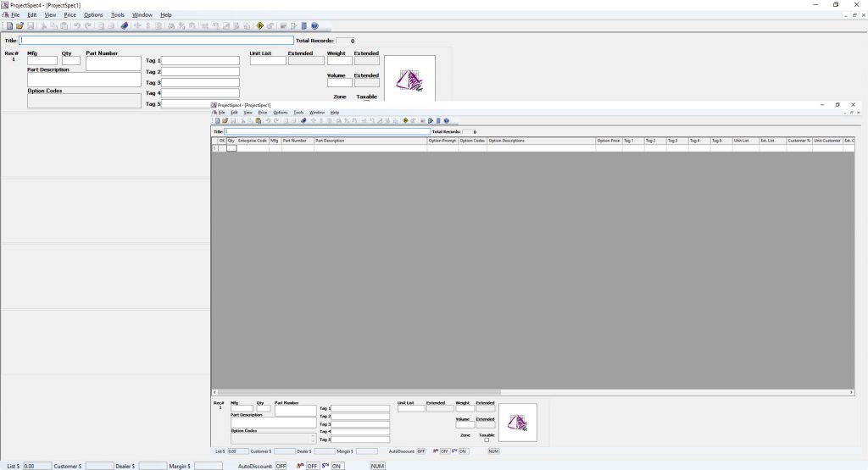Click Cut scissors icon in back window toolbar
This screenshot has width=868, height=470.
pos(43,26)
